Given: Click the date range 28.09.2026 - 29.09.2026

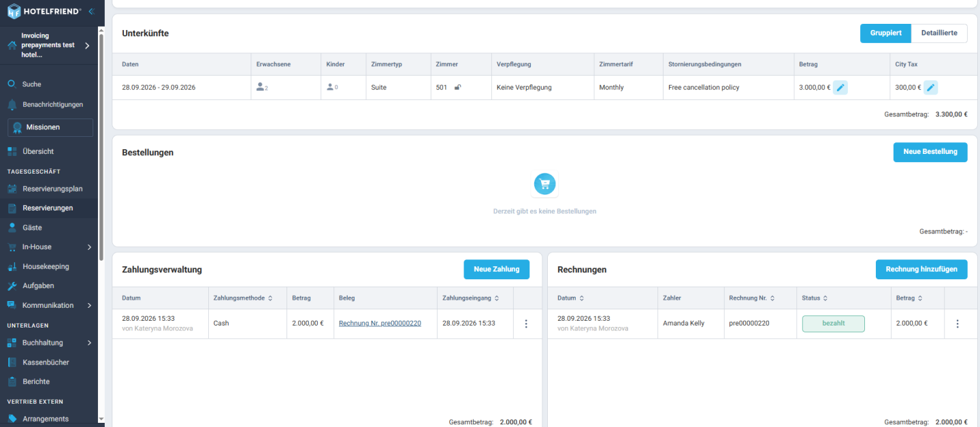Looking at the screenshot, I should pos(159,87).
